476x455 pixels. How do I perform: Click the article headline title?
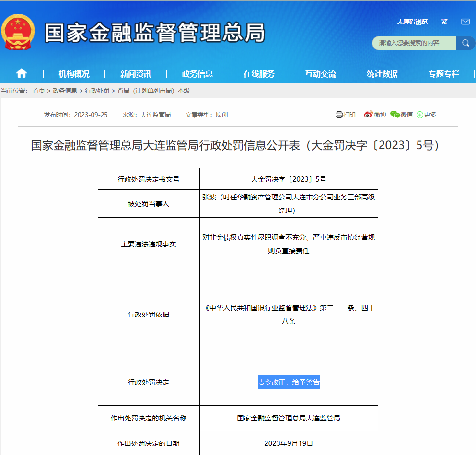(235, 145)
